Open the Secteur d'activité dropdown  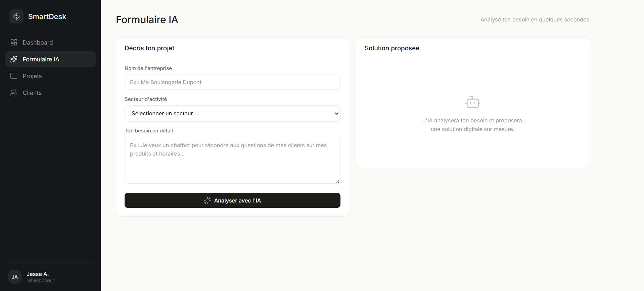(x=232, y=113)
